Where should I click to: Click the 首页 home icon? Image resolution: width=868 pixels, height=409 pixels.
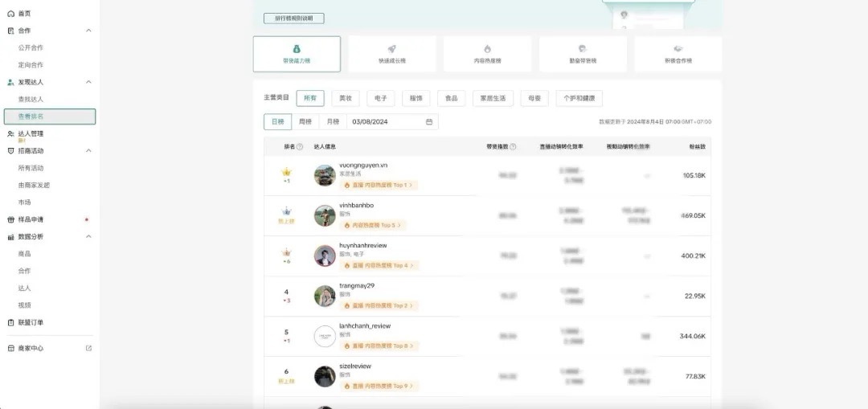pos(11,14)
